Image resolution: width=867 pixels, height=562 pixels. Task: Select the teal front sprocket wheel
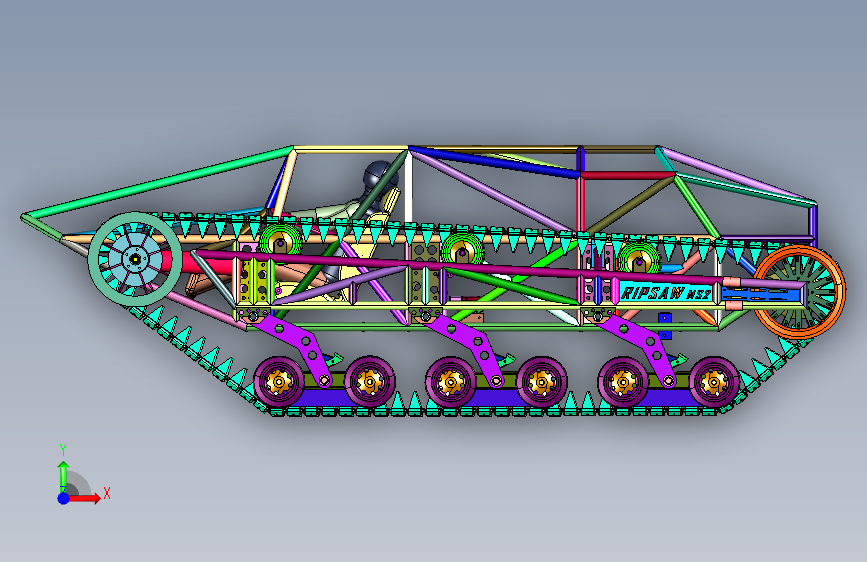135,258
